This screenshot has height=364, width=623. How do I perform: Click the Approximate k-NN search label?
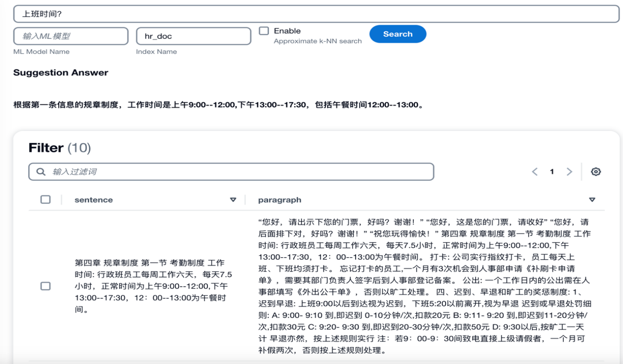[x=318, y=41]
